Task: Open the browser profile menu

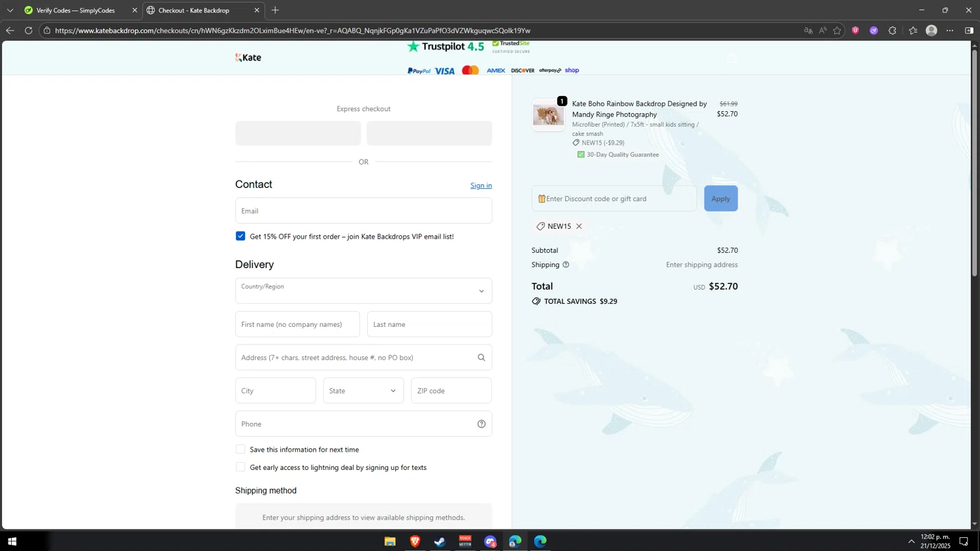Action: [932, 31]
